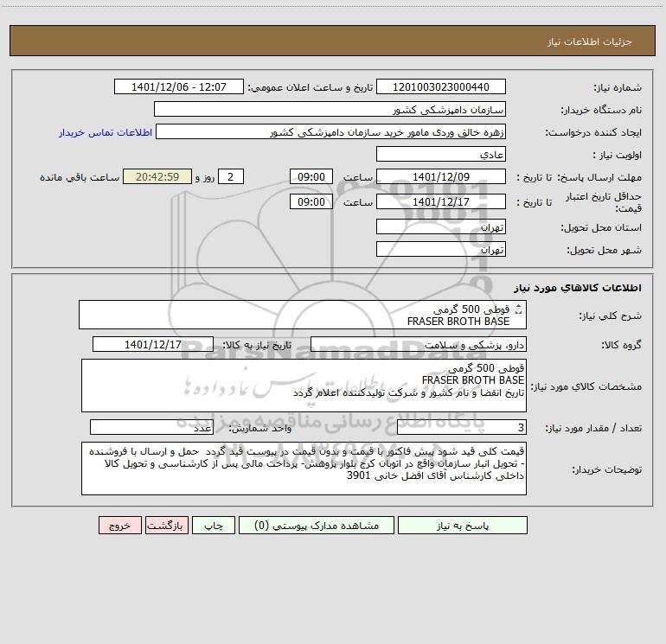
Task: Click the label 'شهر محل تحویل:'
Action: point(605,251)
